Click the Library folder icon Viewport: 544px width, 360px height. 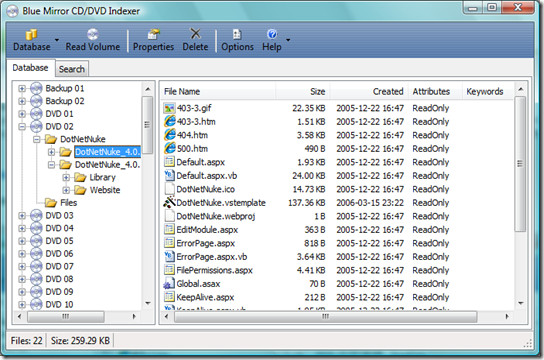pos(80,178)
